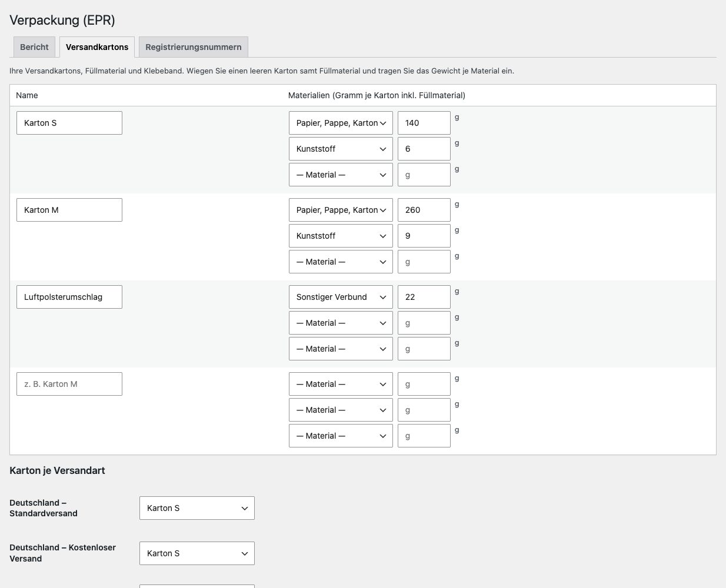Expand Karton S's unset Material dropdown
This screenshot has width=726, height=588.
341,175
